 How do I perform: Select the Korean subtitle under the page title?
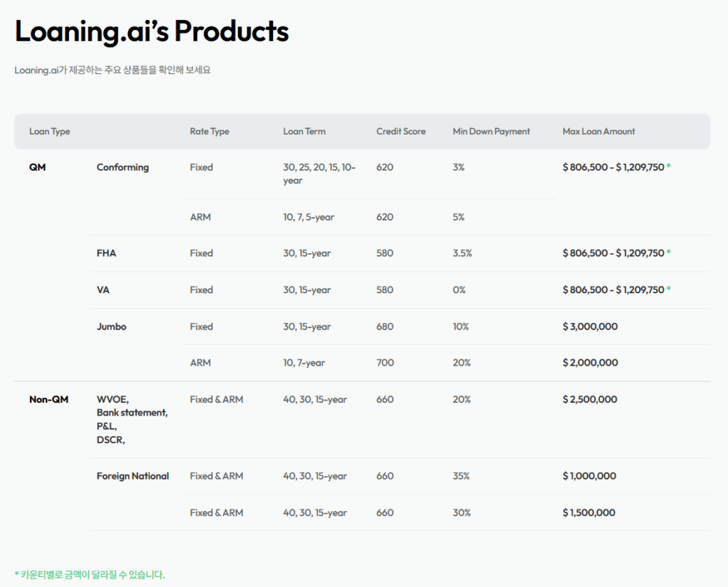tap(112, 70)
